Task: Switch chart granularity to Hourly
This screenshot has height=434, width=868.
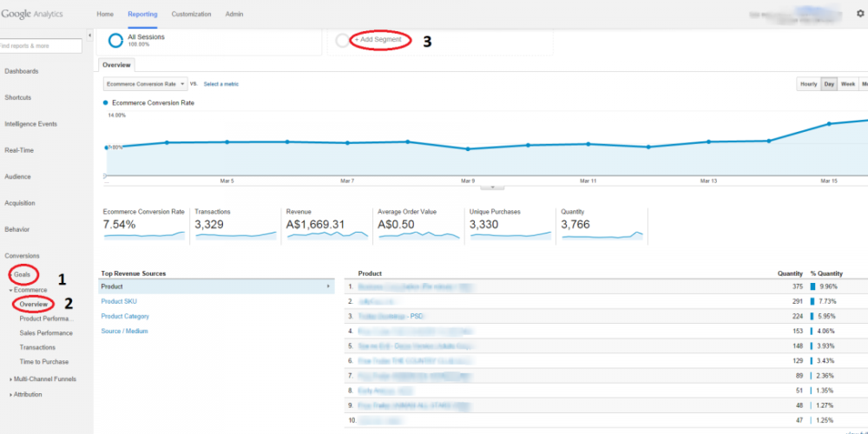Action: (808, 84)
